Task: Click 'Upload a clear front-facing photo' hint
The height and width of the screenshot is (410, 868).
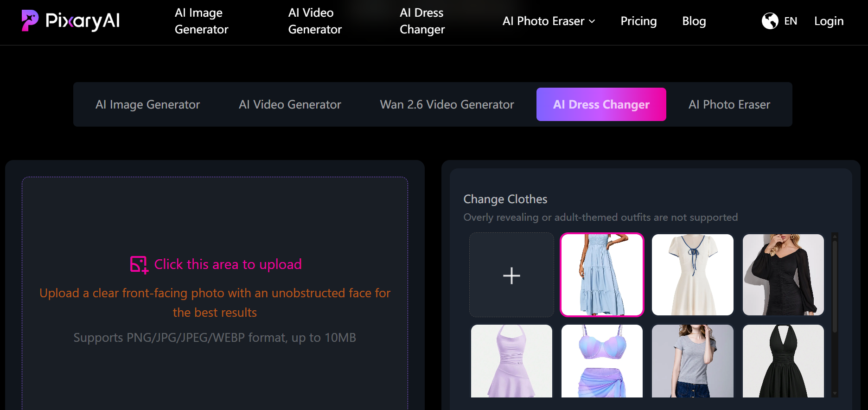Action: 215,302
